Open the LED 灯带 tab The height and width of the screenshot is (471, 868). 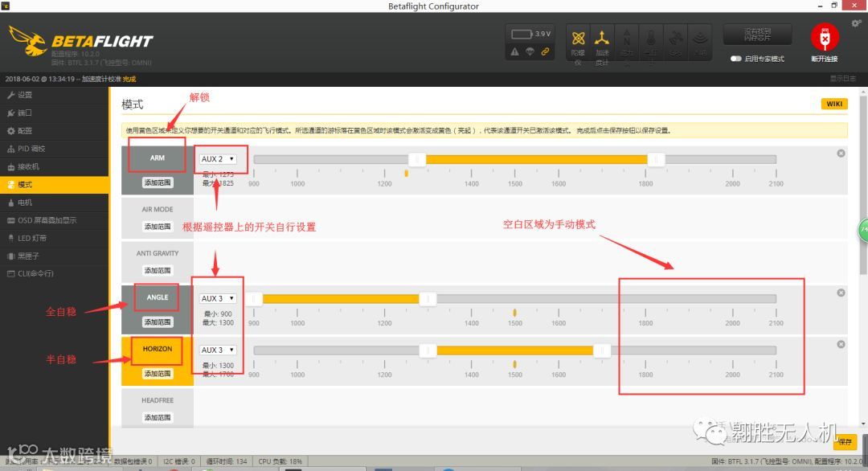(x=55, y=238)
